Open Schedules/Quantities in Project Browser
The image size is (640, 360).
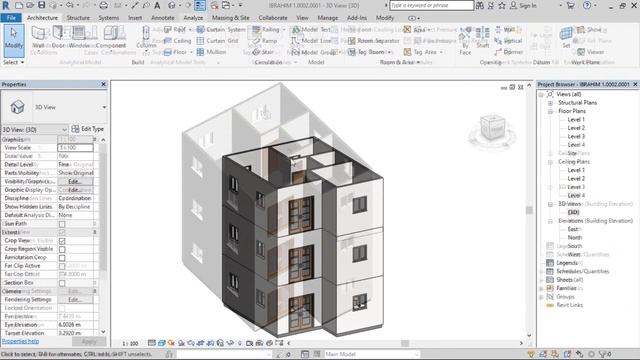click(582, 271)
